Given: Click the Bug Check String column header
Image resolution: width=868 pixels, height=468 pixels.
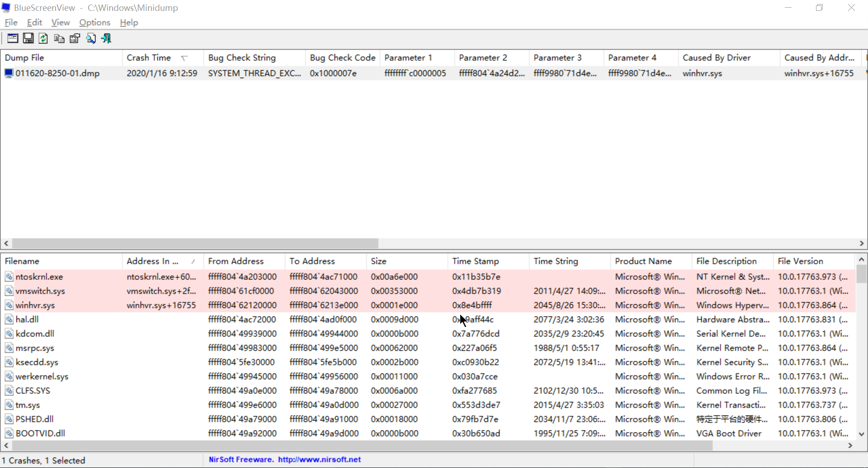Looking at the screenshot, I should click(x=242, y=58).
